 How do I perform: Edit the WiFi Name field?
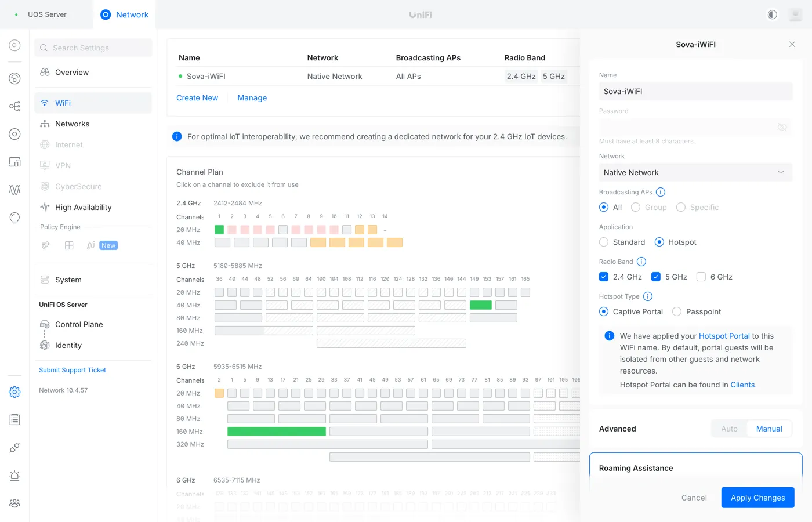coord(695,91)
